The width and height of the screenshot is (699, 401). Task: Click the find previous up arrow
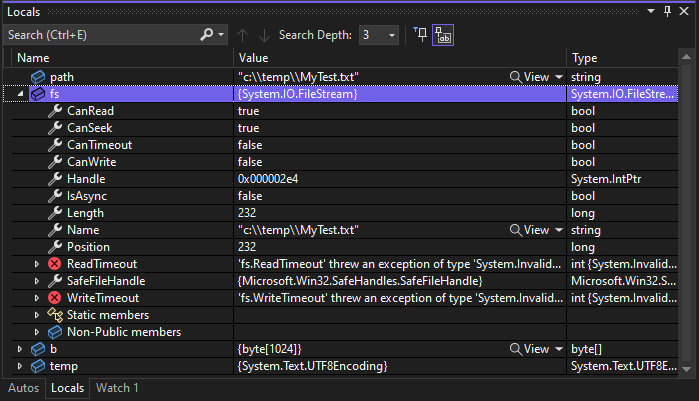click(242, 34)
